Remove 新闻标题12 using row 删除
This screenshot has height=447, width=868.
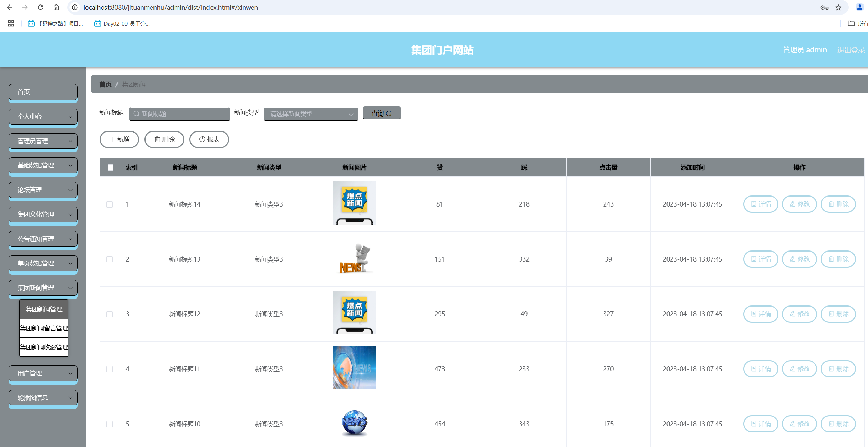pos(838,314)
